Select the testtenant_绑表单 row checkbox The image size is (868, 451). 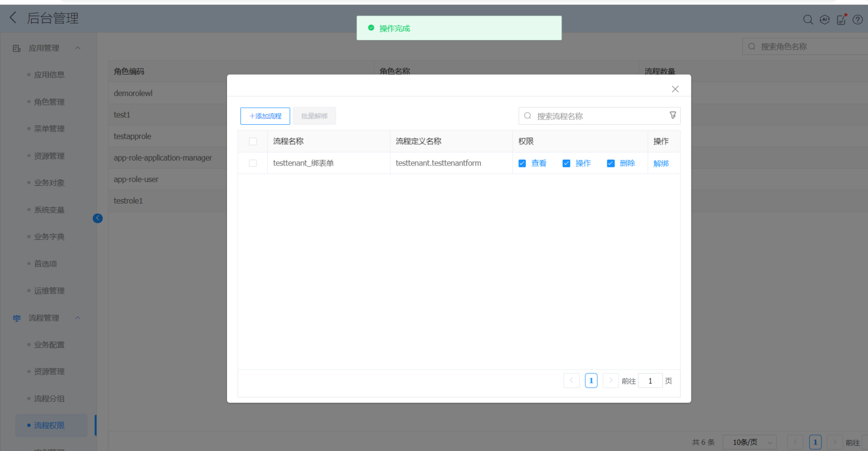pos(253,163)
